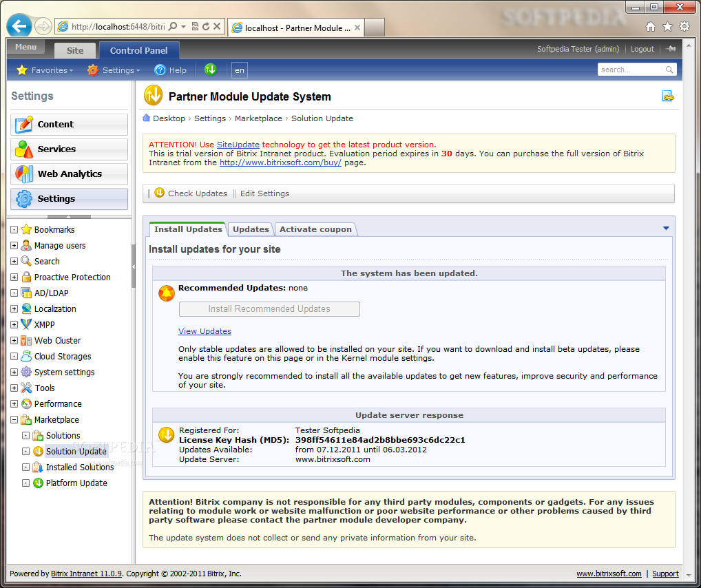The height and width of the screenshot is (588, 701).
Task: Select the Activate coupon tab
Action: (x=315, y=229)
